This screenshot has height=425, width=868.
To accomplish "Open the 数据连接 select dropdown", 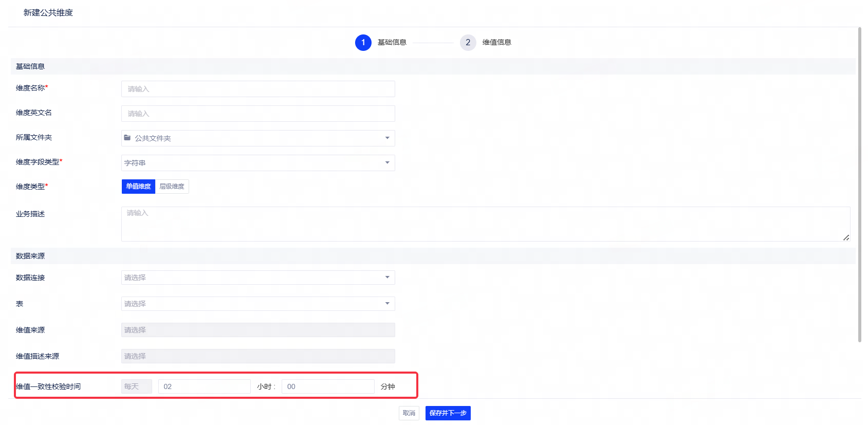I will (x=258, y=278).
